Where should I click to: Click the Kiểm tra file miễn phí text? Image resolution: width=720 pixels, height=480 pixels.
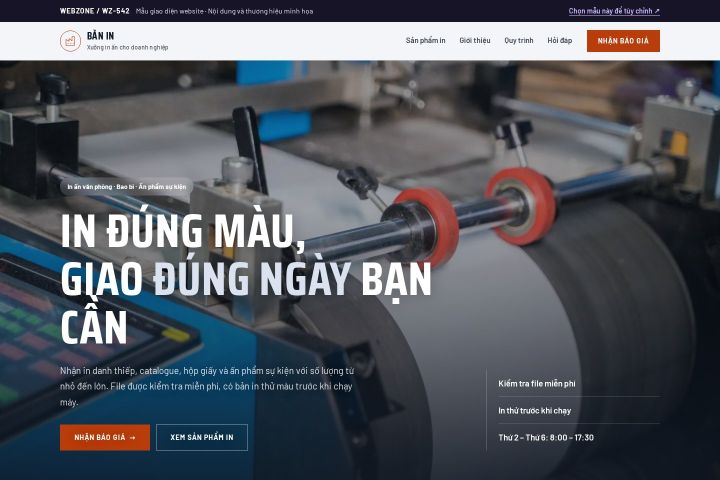coord(537,384)
